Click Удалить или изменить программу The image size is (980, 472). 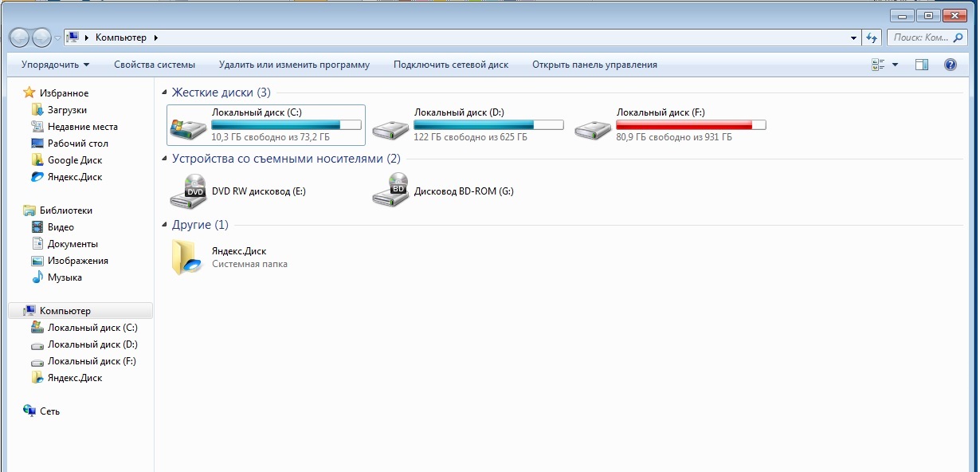[x=294, y=65]
